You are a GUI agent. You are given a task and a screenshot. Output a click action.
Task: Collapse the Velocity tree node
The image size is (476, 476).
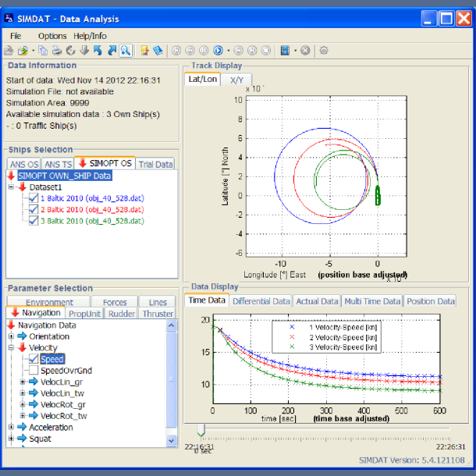tap(11, 348)
